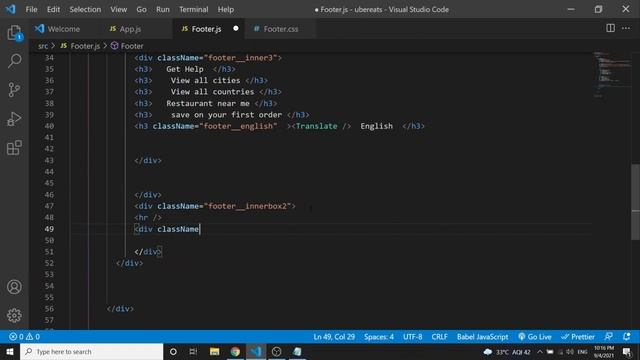Image resolution: width=640 pixels, height=360 pixels.
Task: Open the Selection menu
Action: pos(85,9)
